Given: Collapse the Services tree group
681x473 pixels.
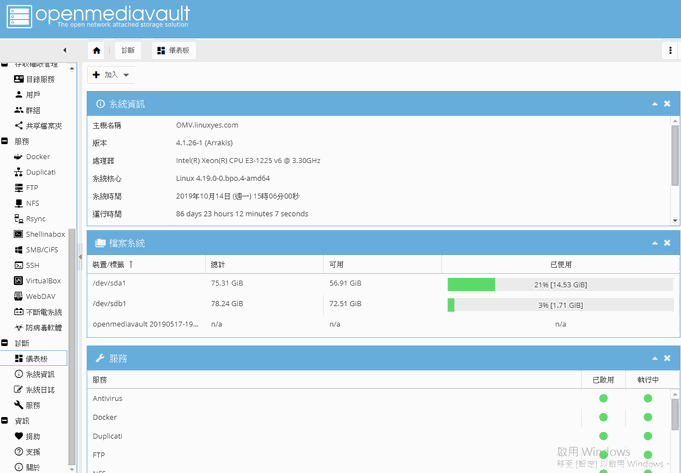Looking at the screenshot, I should tap(5, 141).
